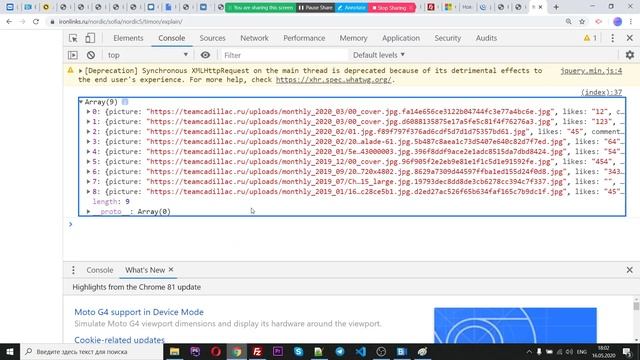640x360 pixels.
Task: Switch to the Audits tab
Action: [486, 38]
